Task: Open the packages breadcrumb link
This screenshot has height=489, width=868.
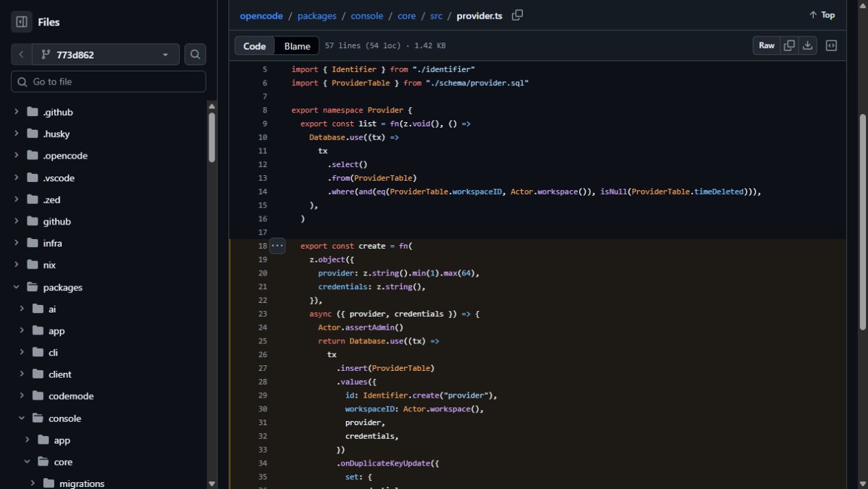Action: (317, 16)
